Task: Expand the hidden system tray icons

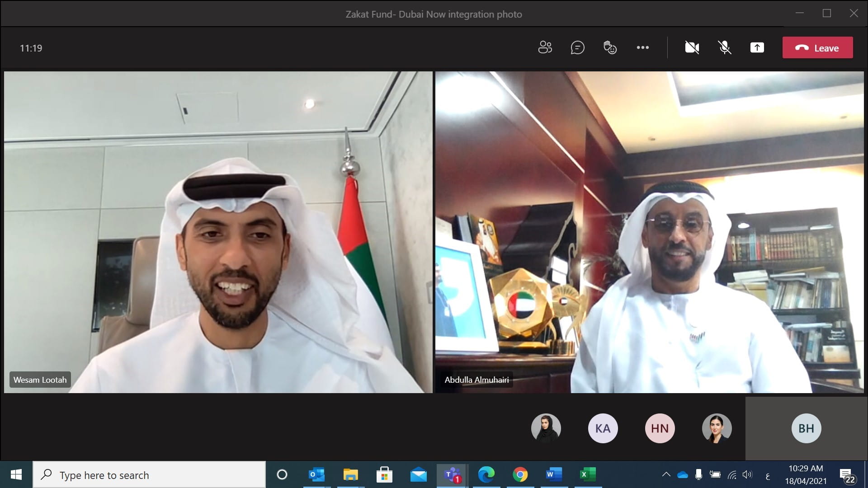Action: pos(666,474)
